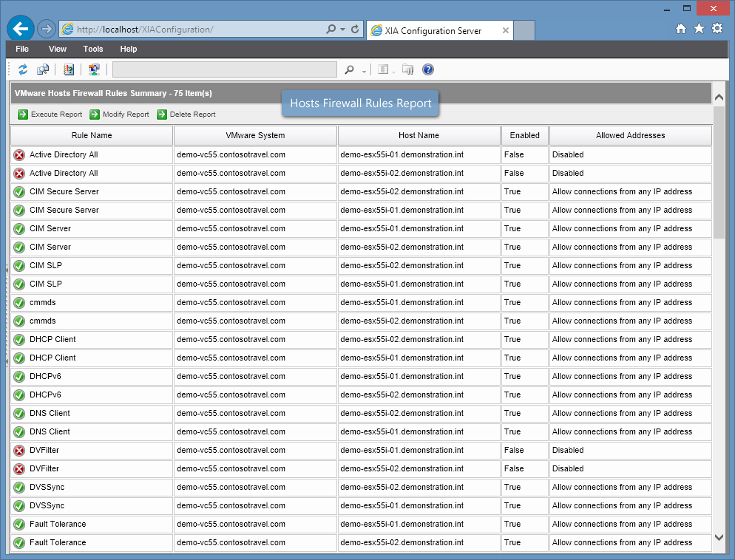Screen dimensions: 735x560
Task: Click host name in the DVSSync esx55i-01 row
Action: tap(402, 505)
